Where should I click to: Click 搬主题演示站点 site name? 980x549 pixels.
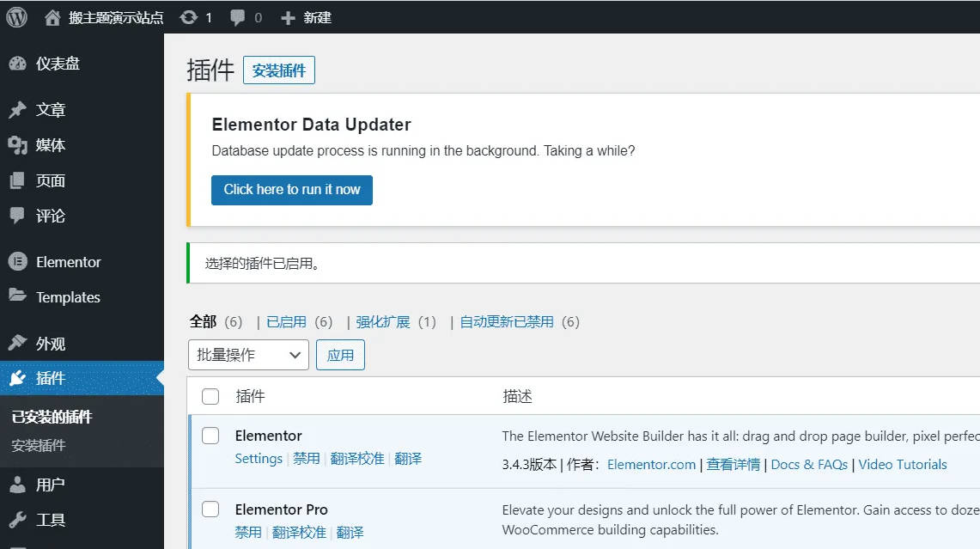point(116,17)
